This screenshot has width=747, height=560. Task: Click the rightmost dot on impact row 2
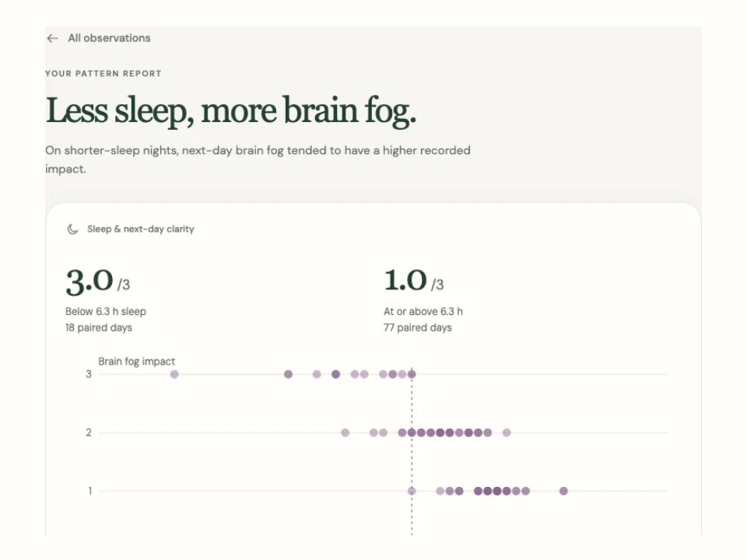[507, 432]
